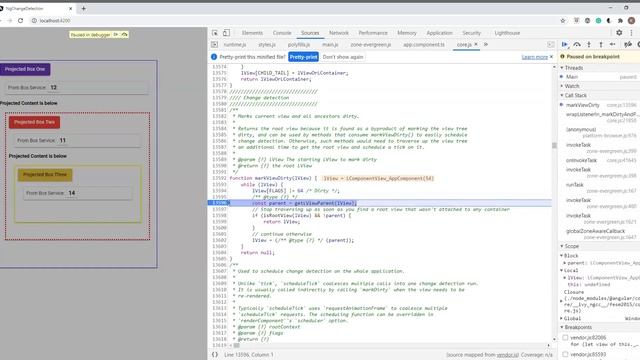Switch to the Elements panel tab

point(252,33)
